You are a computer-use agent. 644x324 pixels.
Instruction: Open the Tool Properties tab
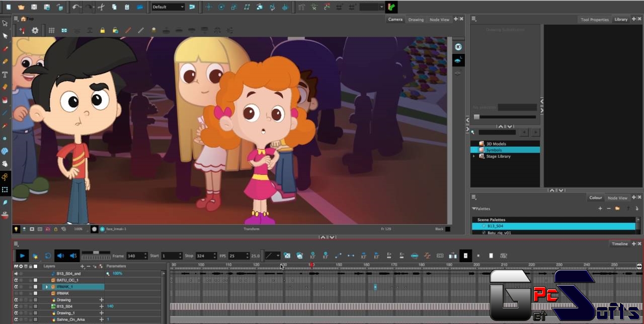click(x=595, y=20)
